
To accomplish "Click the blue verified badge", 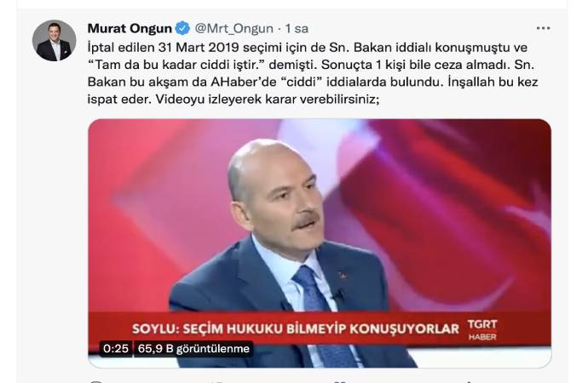I will click(182, 28).
